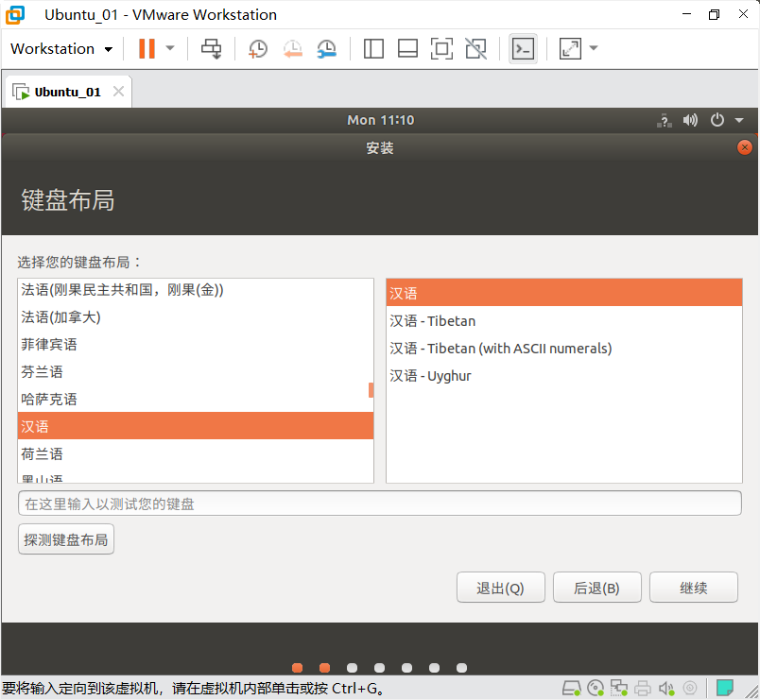The image size is (760, 700).
Task: Revert the virtual machine to snapshot
Action: [x=292, y=49]
